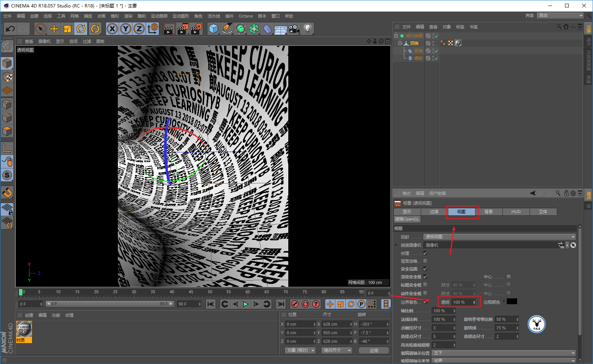The width and height of the screenshot is (593, 364).
Task: Play the animation forward
Action: click(x=245, y=304)
